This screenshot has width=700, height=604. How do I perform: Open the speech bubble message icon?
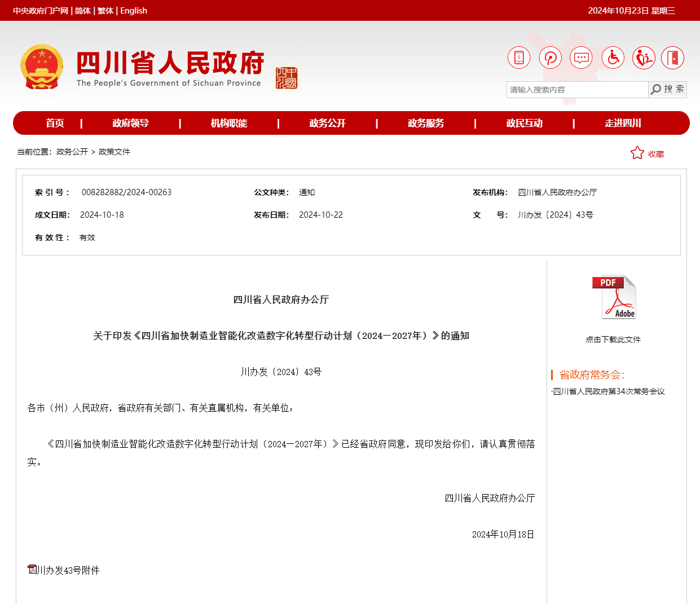click(581, 58)
